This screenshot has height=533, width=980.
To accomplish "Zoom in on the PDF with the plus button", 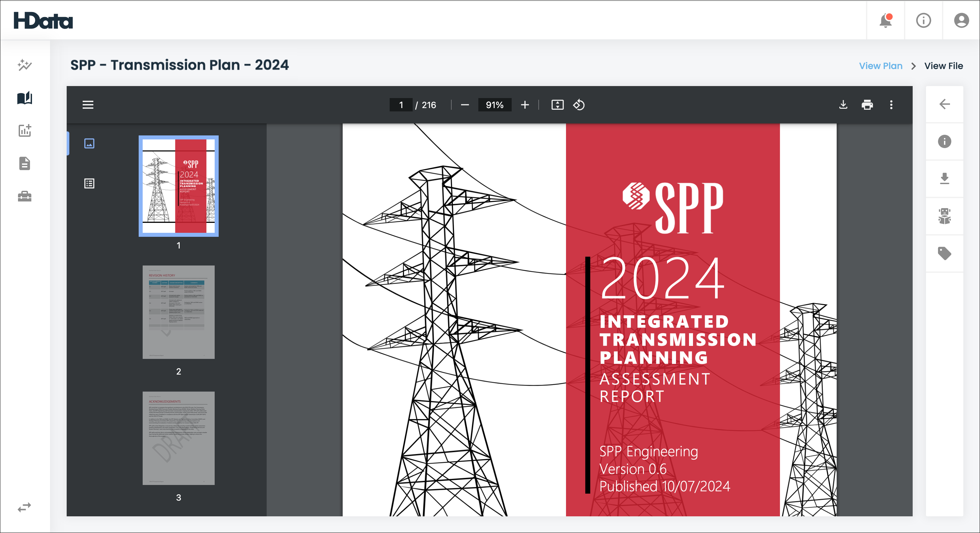I will 525,105.
